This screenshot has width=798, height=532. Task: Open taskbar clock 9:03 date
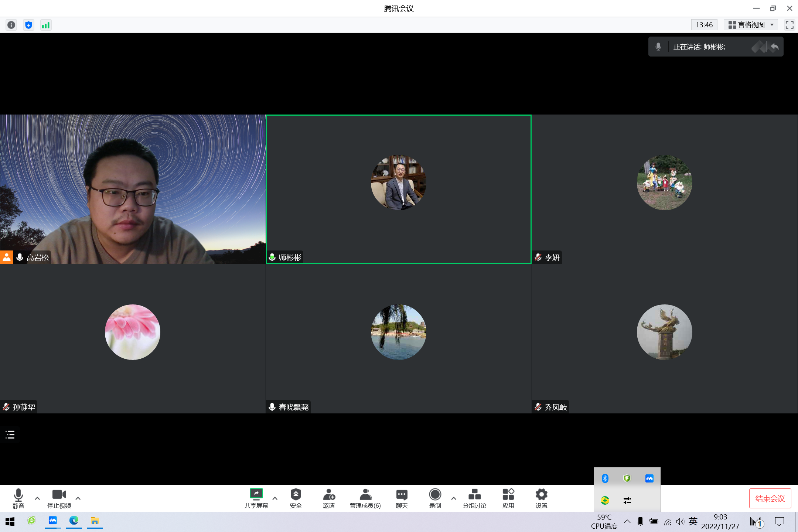coord(720,522)
